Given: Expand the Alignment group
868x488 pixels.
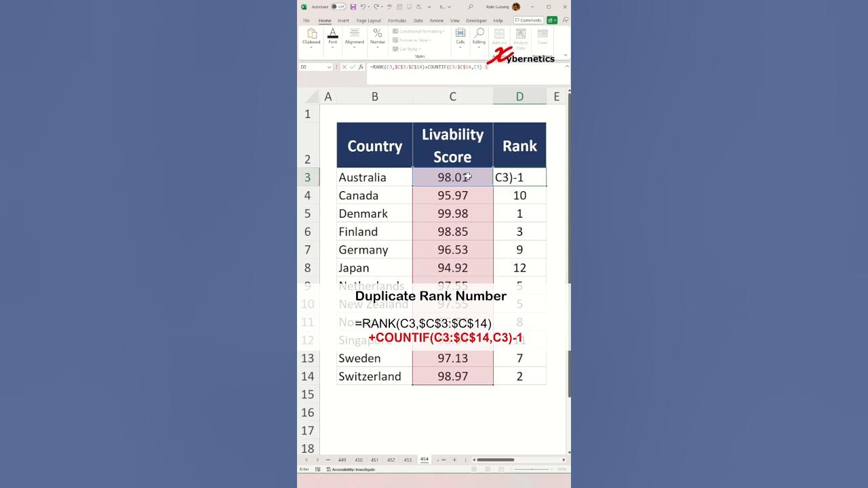Looking at the screenshot, I should coord(355,38).
